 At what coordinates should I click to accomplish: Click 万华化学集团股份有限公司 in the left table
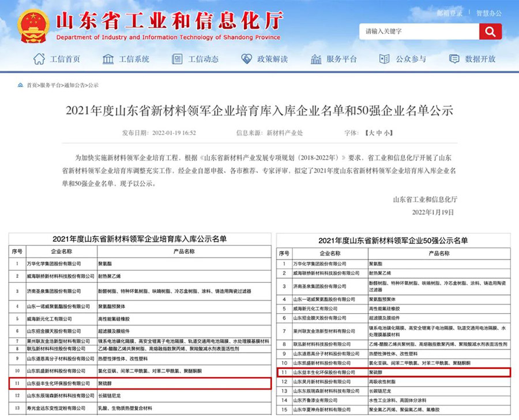(x=54, y=264)
